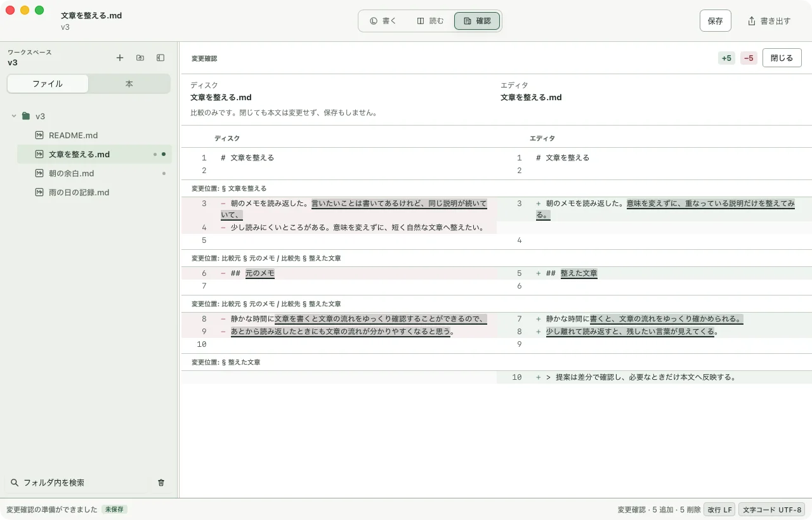Click the 未保存 status badge
This screenshot has width=812, height=520.
point(114,509)
